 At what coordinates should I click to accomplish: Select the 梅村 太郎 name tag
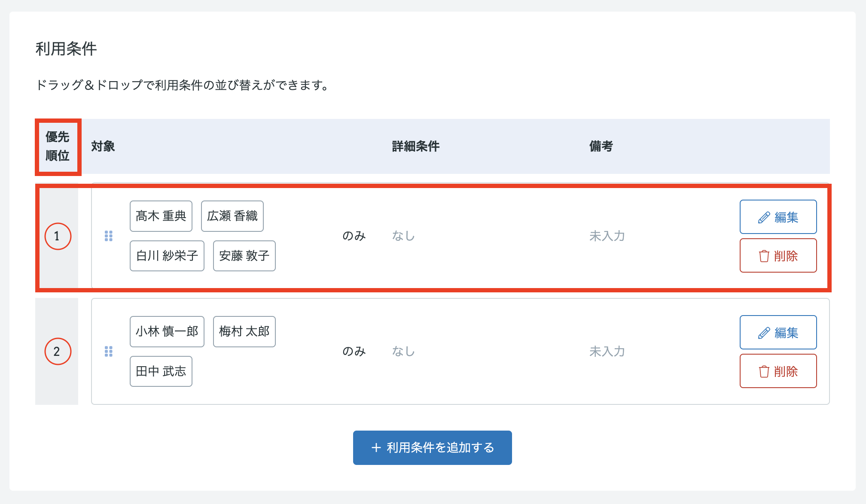point(244,331)
